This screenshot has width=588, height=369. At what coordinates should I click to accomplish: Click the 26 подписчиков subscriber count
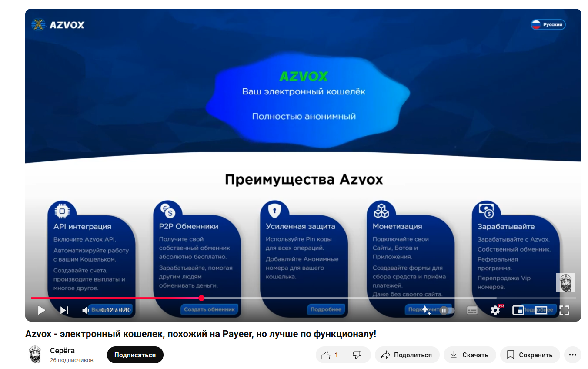[x=72, y=360]
